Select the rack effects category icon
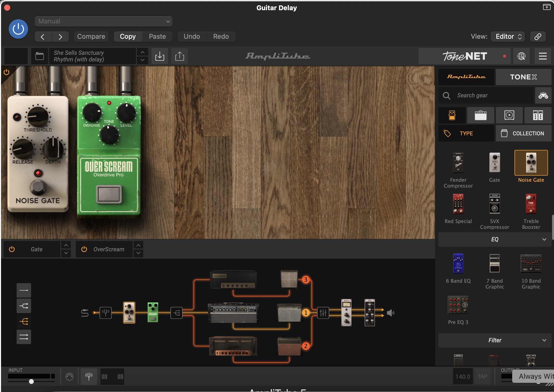The height and width of the screenshot is (392, 554). [538, 115]
